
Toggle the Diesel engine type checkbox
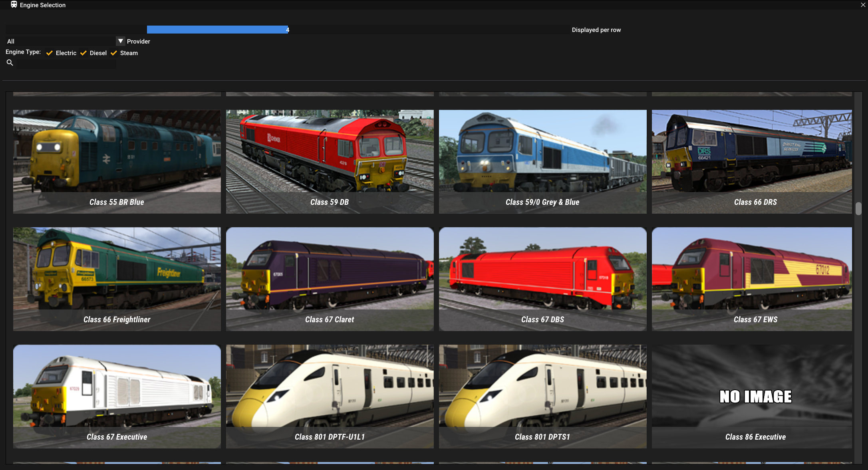(83, 53)
